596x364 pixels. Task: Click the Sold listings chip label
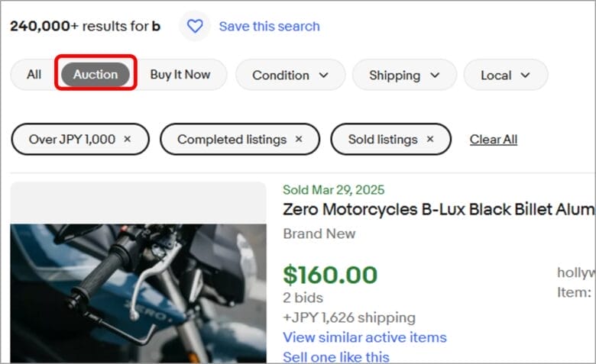click(x=383, y=139)
